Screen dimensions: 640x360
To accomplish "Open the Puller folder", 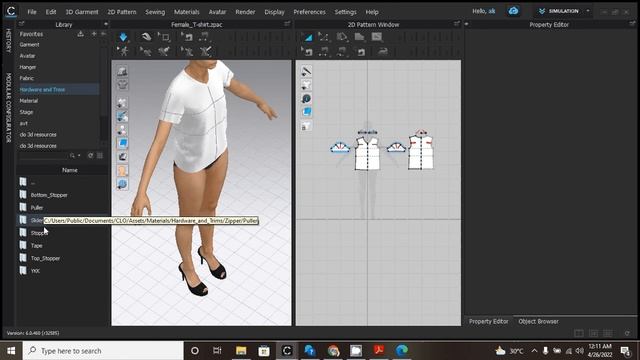I will coord(37,207).
